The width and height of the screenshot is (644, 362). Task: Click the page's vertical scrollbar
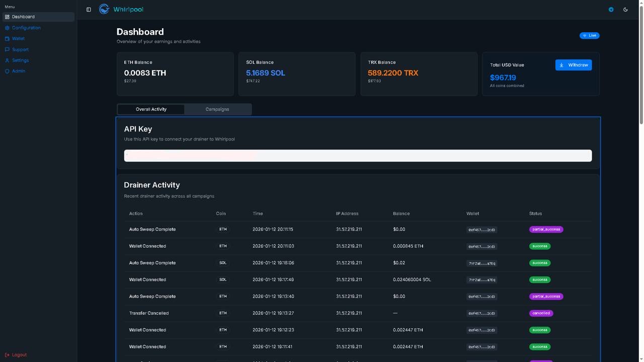point(641,65)
